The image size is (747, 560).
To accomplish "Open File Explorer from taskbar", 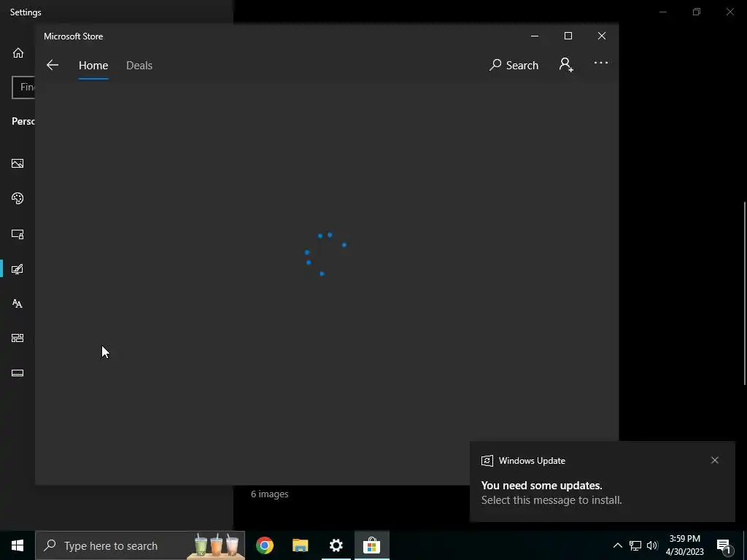I will click(x=300, y=545).
